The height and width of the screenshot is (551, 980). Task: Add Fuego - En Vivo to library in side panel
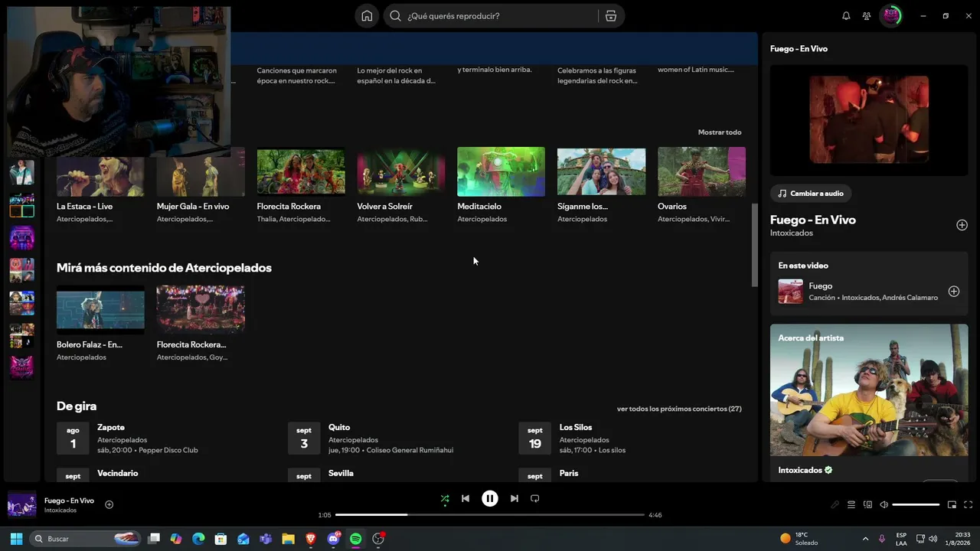click(962, 225)
